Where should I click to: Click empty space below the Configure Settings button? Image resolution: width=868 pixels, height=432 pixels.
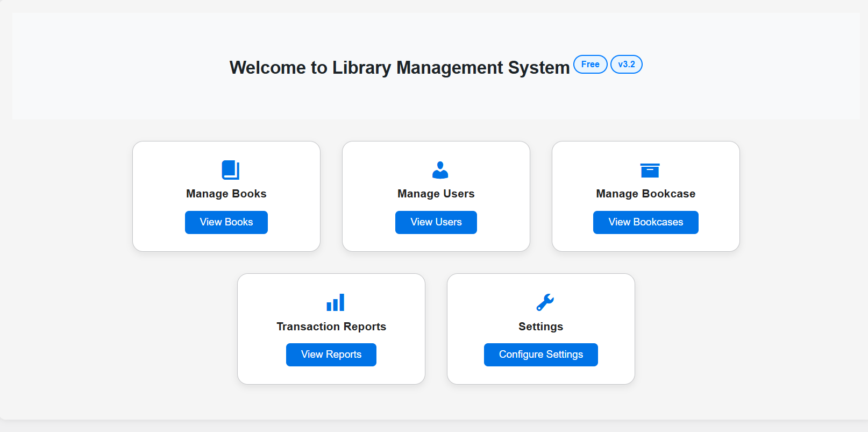(540, 375)
